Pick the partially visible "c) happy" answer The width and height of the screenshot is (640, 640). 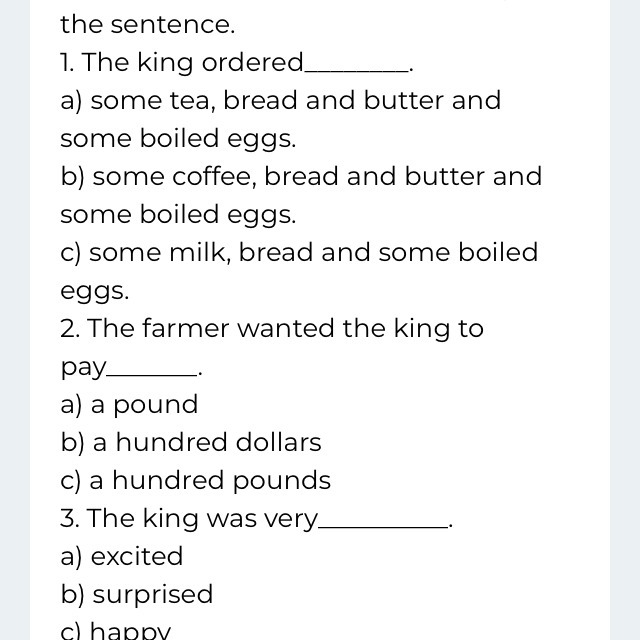(116, 631)
